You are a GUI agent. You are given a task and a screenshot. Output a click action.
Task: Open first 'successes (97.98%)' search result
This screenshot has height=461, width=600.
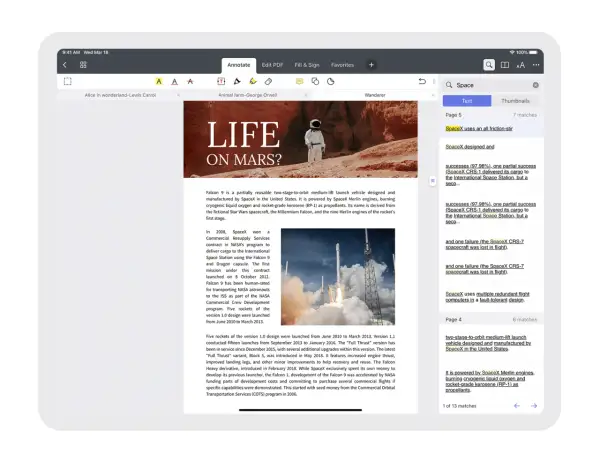pos(491,175)
